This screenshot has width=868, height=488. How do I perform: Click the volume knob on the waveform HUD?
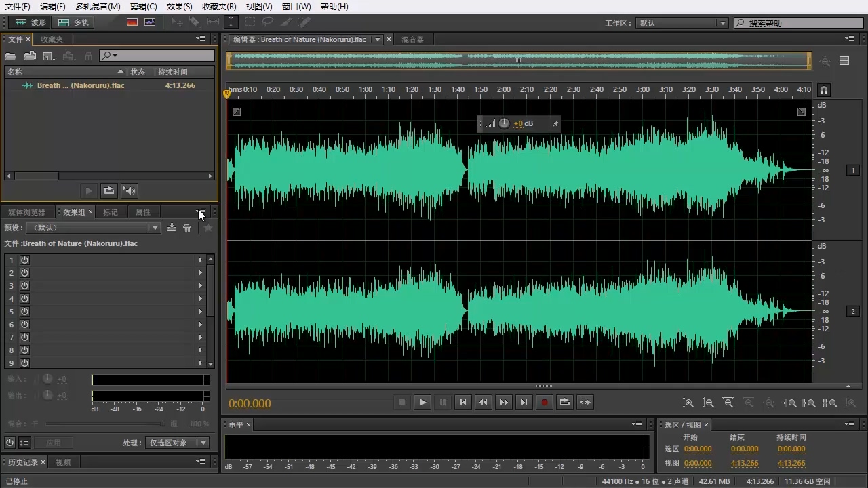coord(504,123)
